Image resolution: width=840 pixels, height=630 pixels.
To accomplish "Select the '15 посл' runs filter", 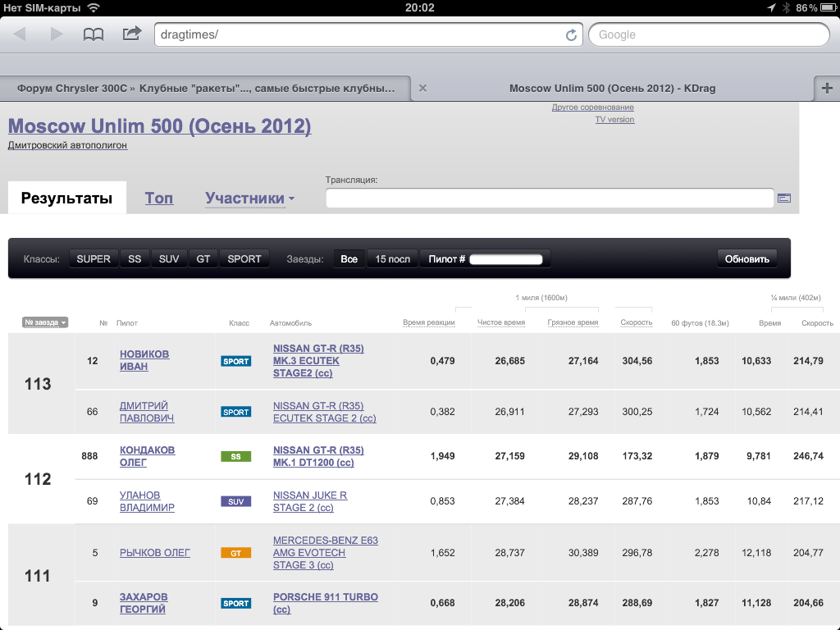I will [x=392, y=258].
